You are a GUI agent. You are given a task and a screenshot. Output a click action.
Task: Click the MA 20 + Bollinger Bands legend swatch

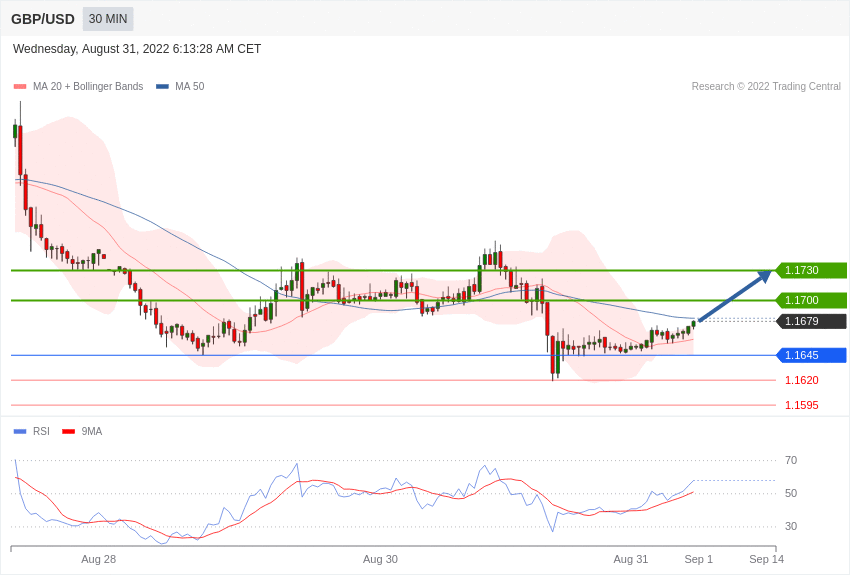pyautogui.click(x=20, y=86)
